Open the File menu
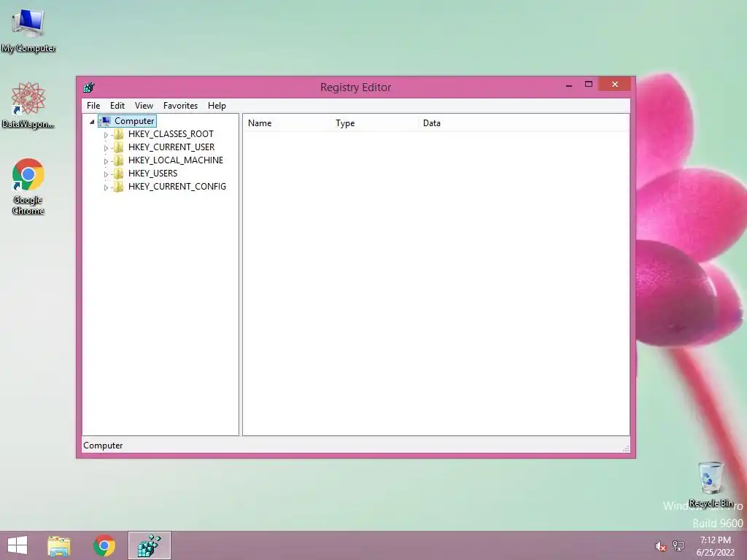The width and height of the screenshot is (747, 560). click(93, 106)
